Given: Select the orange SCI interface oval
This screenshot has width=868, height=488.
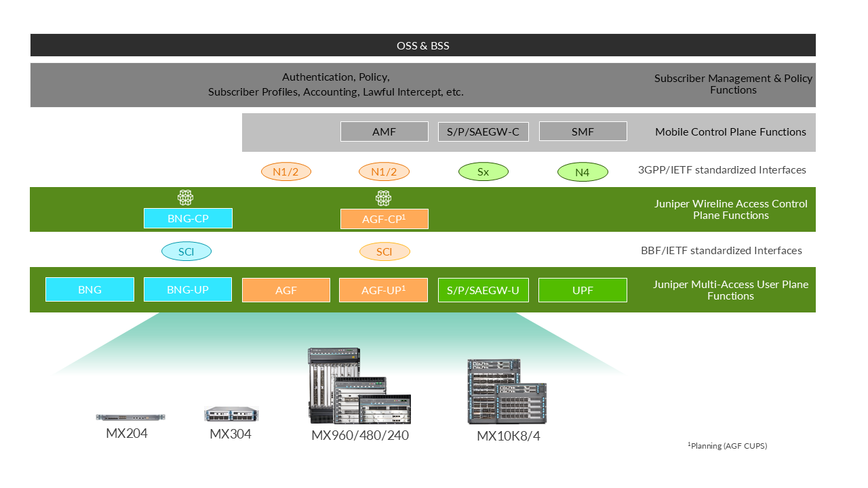Looking at the screenshot, I should [x=384, y=252].
